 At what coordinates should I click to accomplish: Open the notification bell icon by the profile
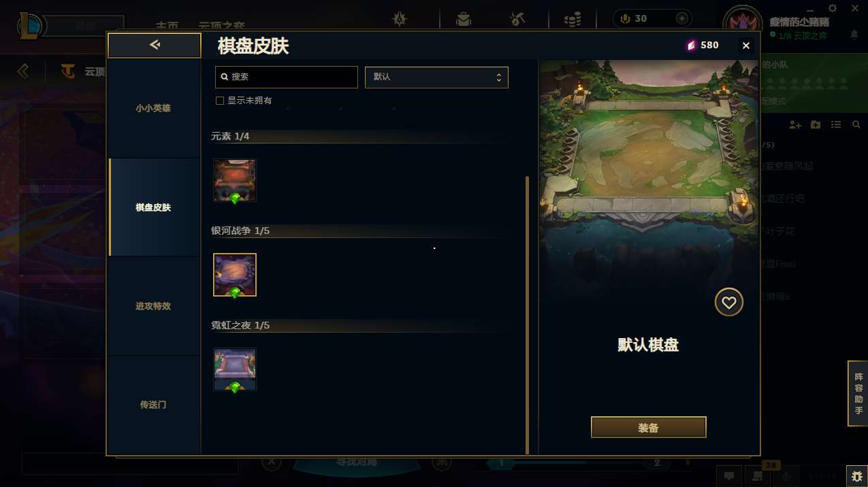(x=854, y=35)
